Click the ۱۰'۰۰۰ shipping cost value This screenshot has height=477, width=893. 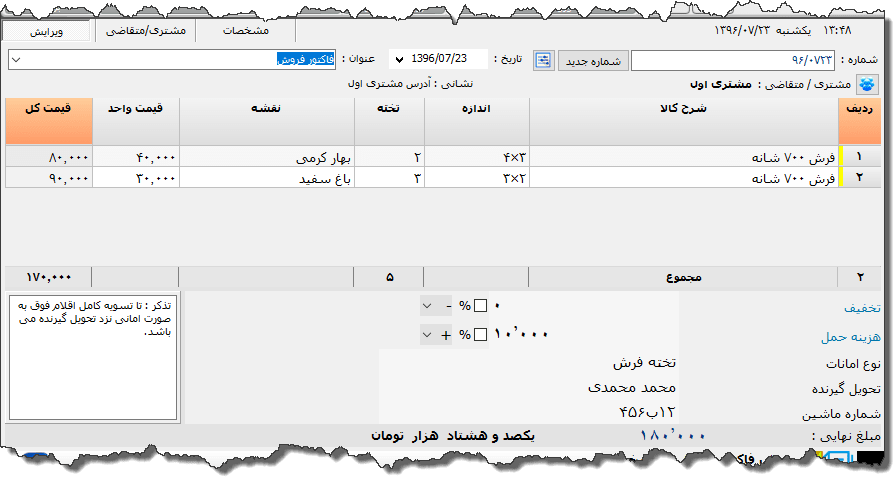point(521,334)
